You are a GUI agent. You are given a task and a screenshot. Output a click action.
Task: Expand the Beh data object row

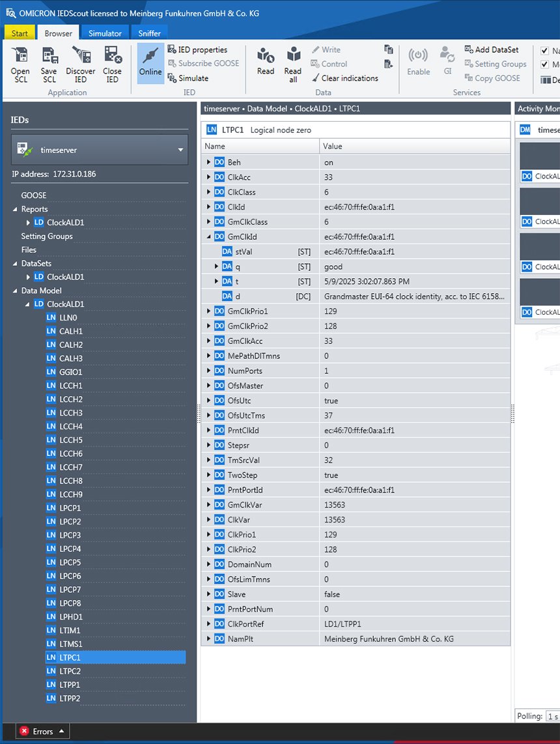pos(207,162)
